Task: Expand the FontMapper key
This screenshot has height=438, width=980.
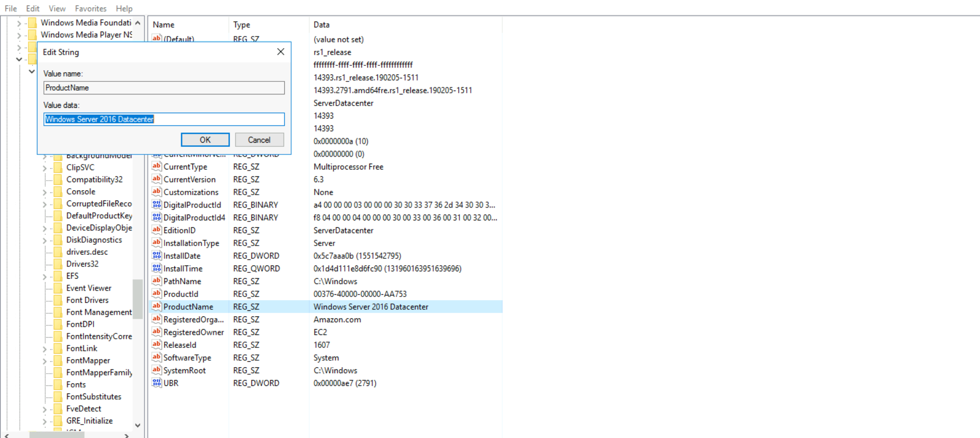Action: pos(44,361)
